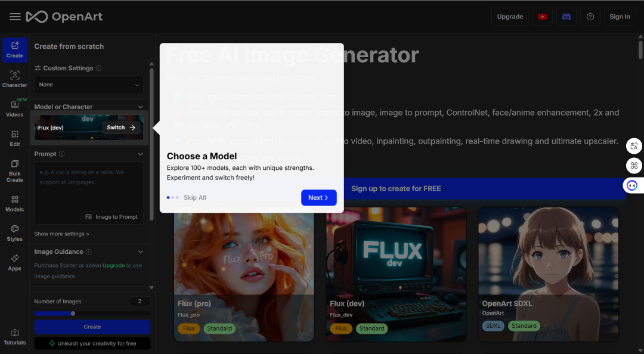Click the Standard tag on OpenArt SDXL
The height and width of the screenshot is (354, 644).
(524, 326)
